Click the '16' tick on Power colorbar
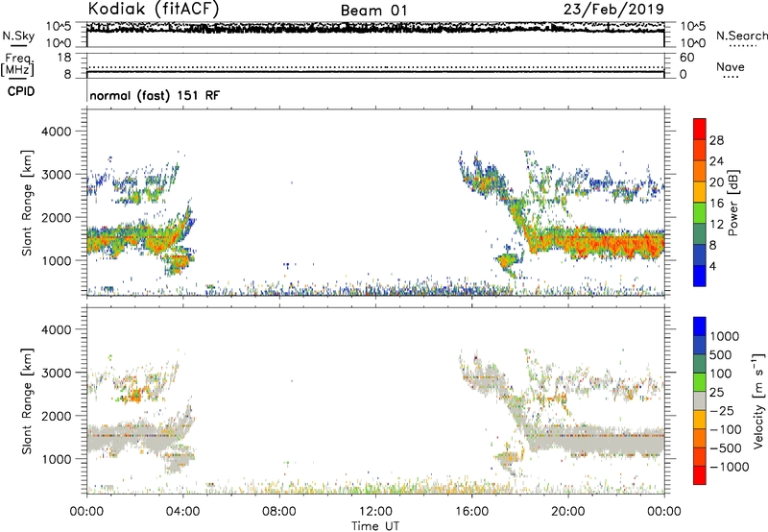 tap(716, 204)
